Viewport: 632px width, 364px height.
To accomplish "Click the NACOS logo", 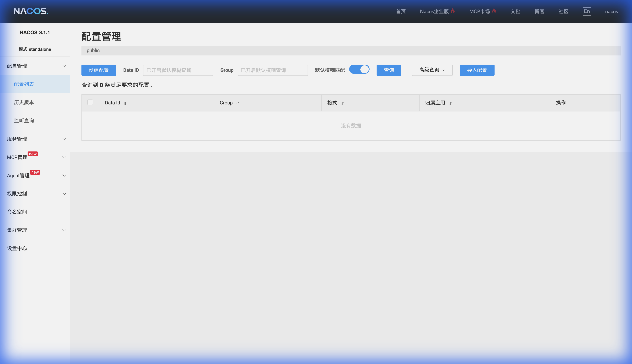I will point(31,11).
